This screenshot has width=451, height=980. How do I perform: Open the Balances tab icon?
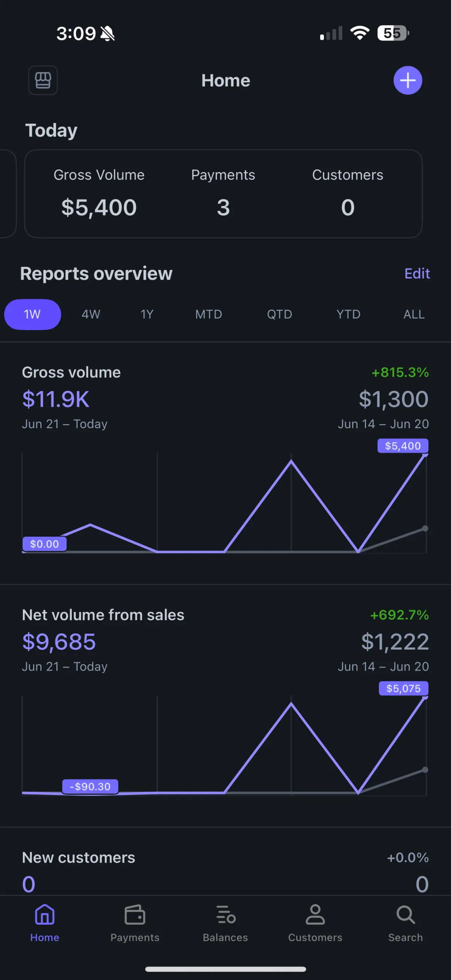(225, 915)
